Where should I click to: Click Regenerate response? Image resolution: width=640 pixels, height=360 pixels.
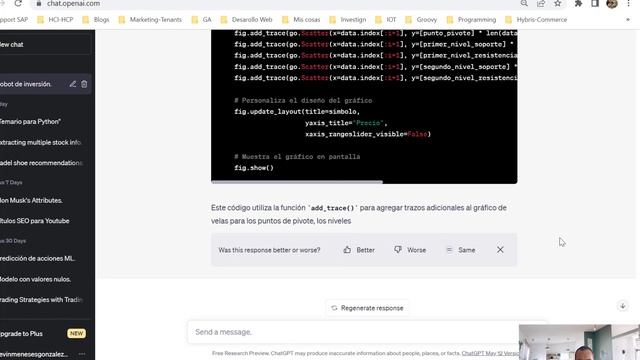pyautogui.click(x=367, y=308)
